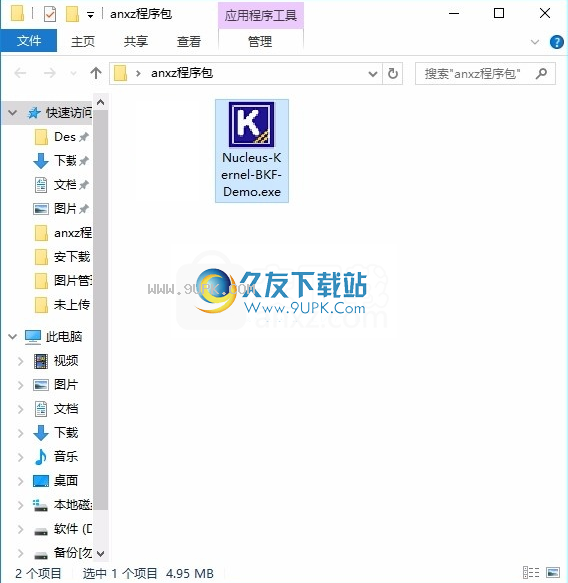
Task: Expand the 桌面 tree node
Action: click(20, 481)
